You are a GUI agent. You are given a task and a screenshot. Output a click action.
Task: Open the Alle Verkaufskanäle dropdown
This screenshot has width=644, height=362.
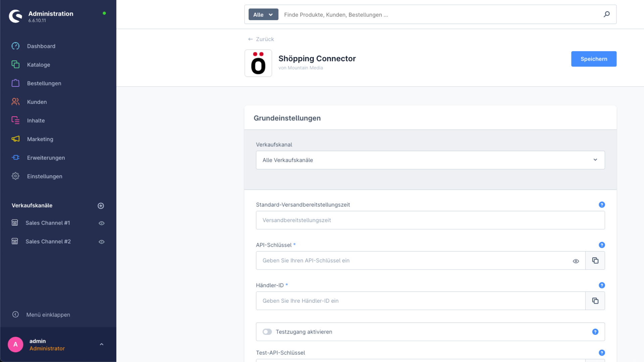tap(430, 160)
